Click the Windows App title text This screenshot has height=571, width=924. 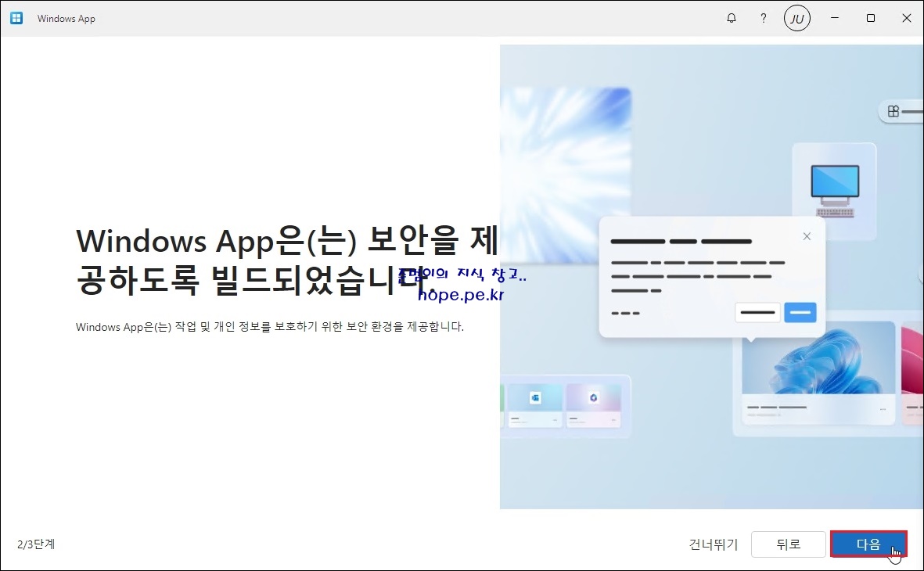point(66,18)
